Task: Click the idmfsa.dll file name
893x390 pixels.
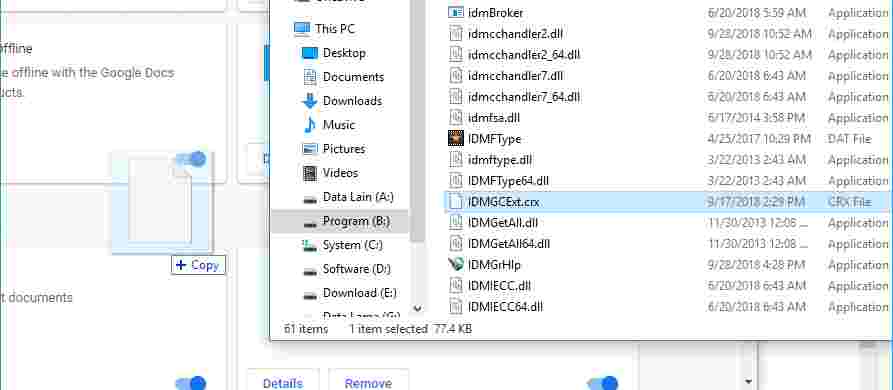Action: click(494, 118)
